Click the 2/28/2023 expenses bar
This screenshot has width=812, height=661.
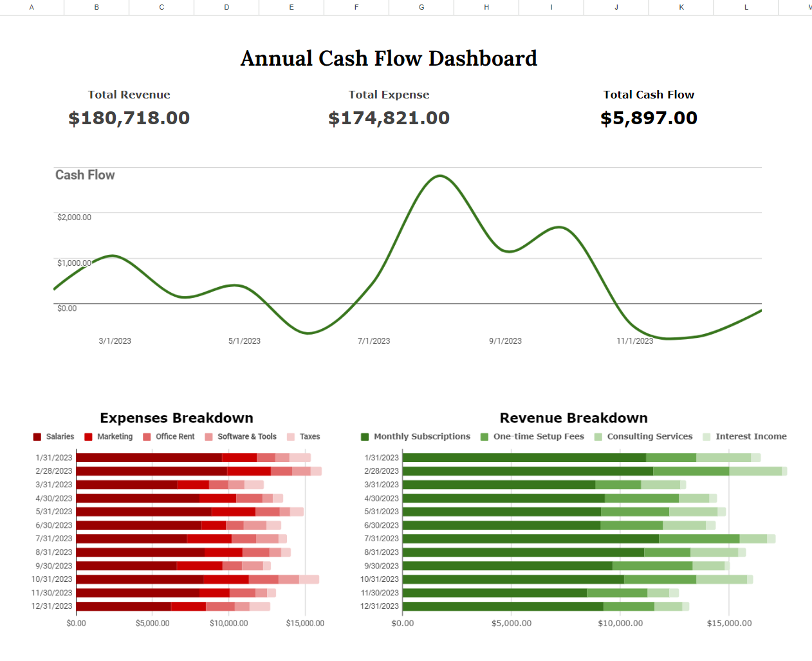[199, 471]
